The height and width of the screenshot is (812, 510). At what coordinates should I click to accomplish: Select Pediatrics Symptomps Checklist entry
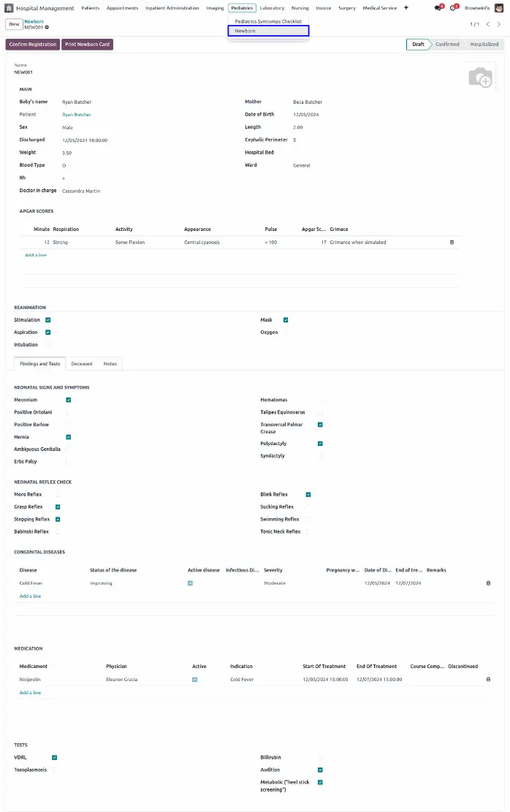pos(268,22)
